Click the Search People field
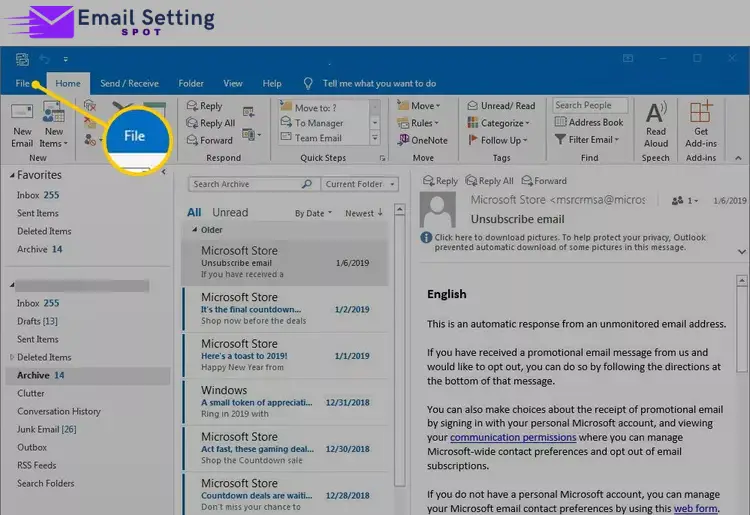The image size is (750, 515). coord(590,105)
